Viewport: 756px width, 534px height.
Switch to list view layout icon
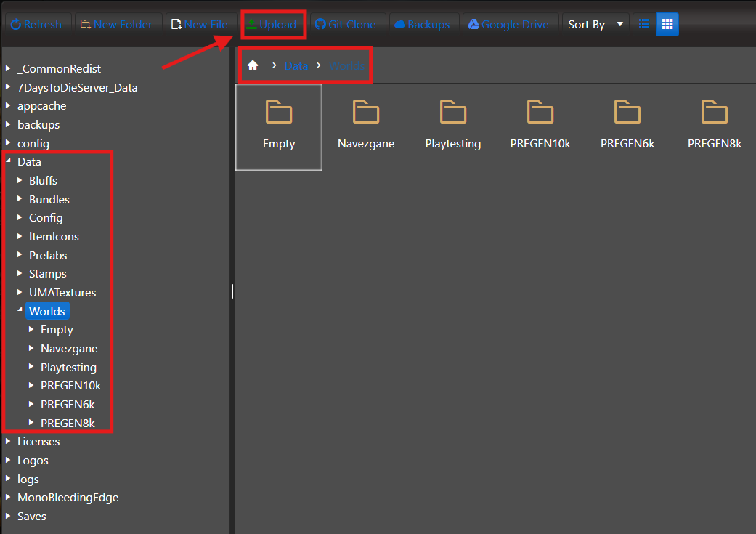pyautogui.click(x=643, y=24)
